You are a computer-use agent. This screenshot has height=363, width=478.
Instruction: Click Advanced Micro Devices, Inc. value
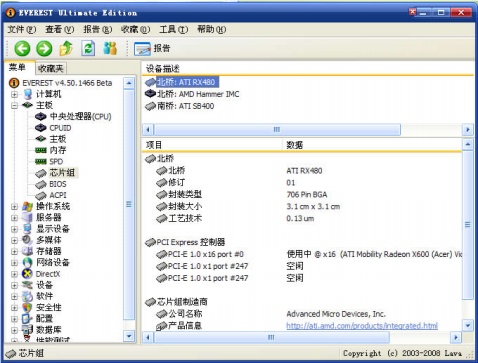(336, 314)
